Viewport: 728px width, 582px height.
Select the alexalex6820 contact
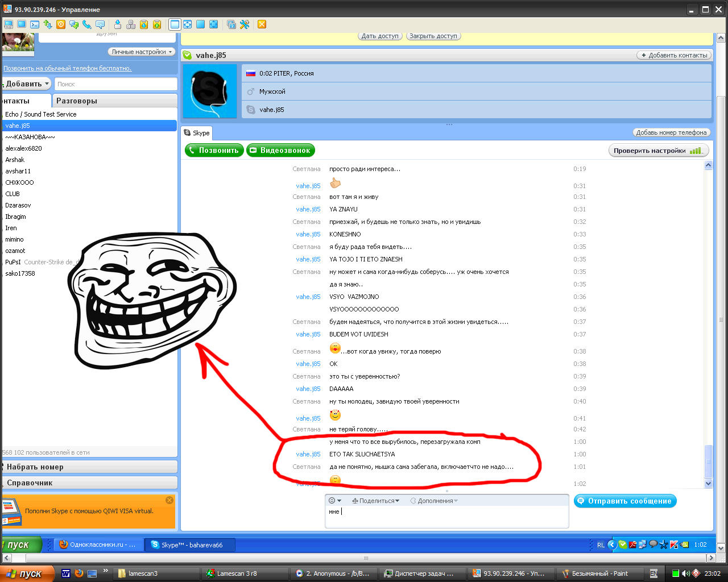[90, 148]
